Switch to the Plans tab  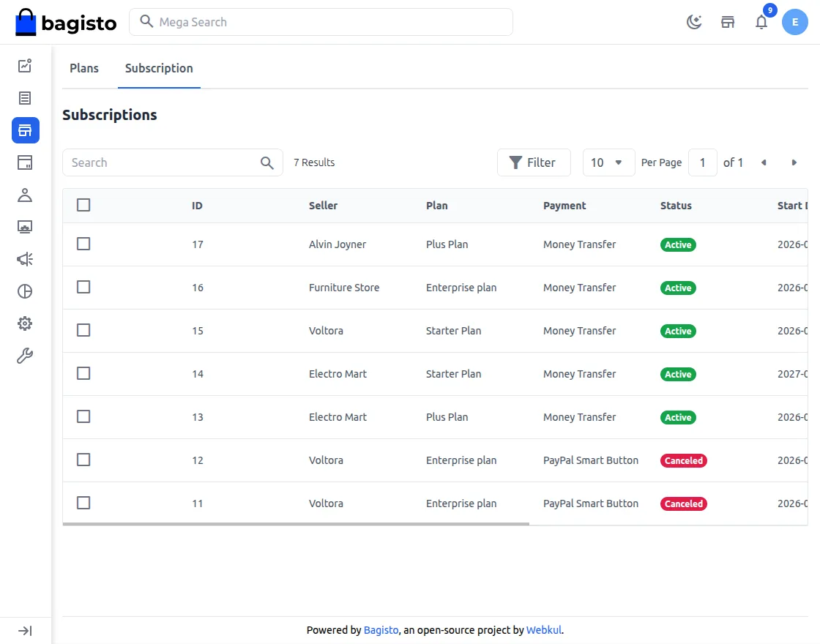tap(84, 68)
